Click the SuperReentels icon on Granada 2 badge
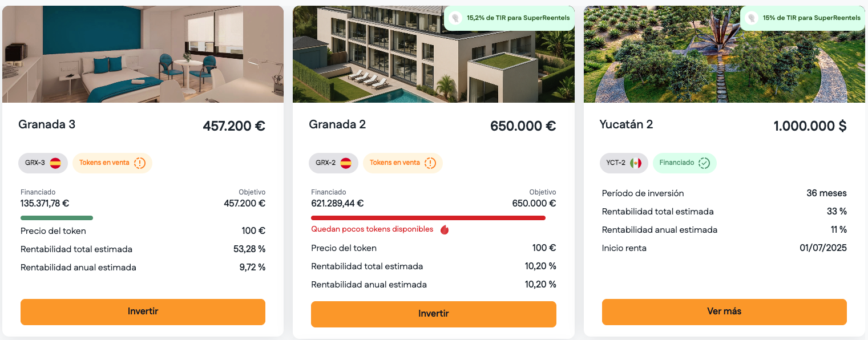 click(x=455, y=18)
